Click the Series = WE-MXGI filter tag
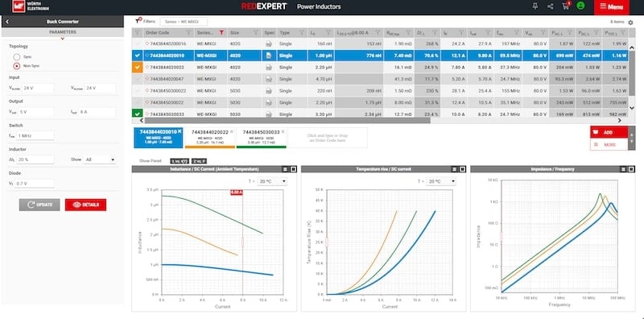This screenshot has width=644, height=319. click(184, 22)
